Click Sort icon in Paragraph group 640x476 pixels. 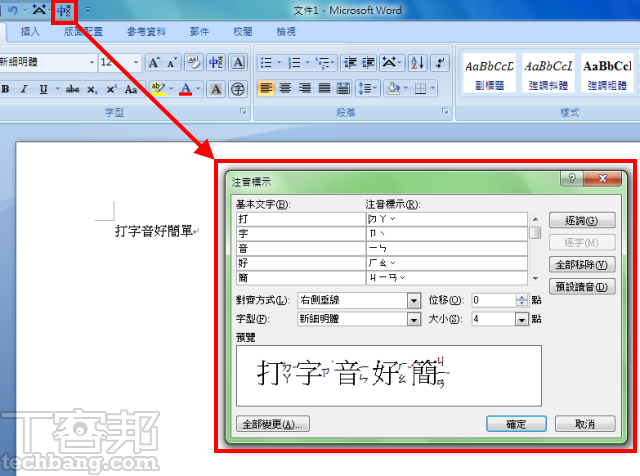point(418,63)
